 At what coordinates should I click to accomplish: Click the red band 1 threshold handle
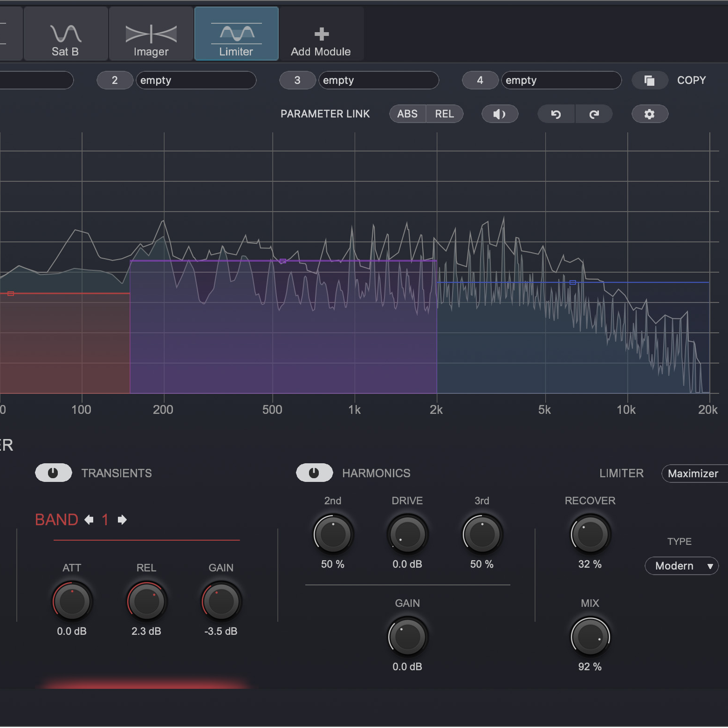click(x=11, y=294)
